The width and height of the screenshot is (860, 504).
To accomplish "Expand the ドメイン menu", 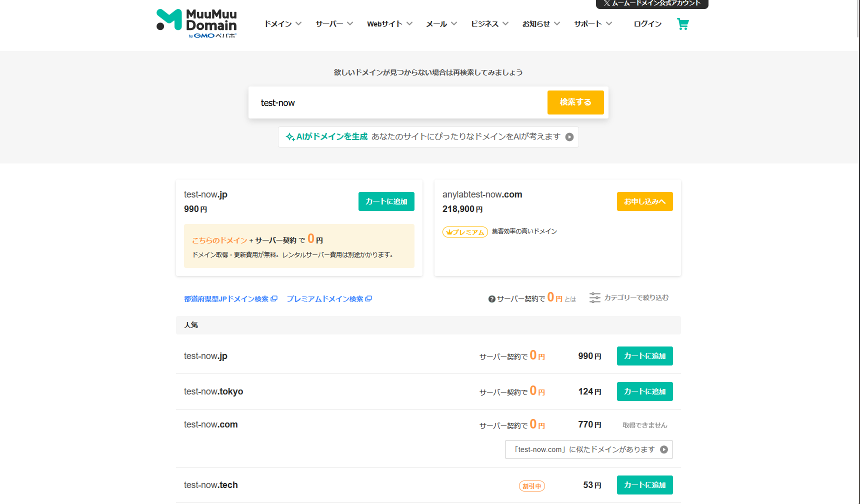I will [283, 24].
